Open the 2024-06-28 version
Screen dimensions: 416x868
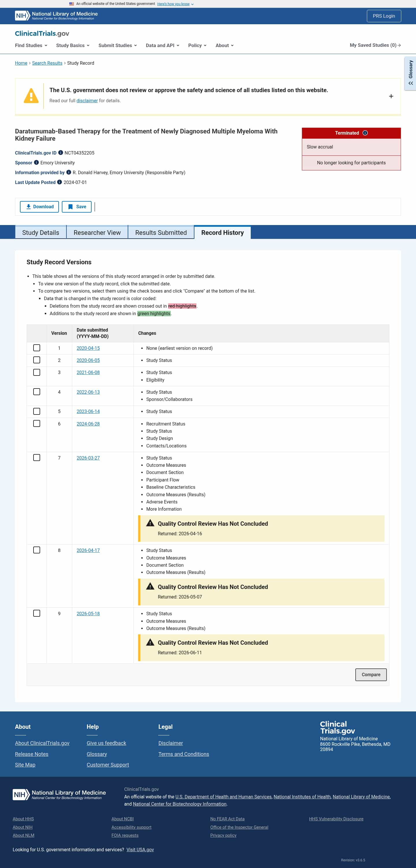coord(88,423)
